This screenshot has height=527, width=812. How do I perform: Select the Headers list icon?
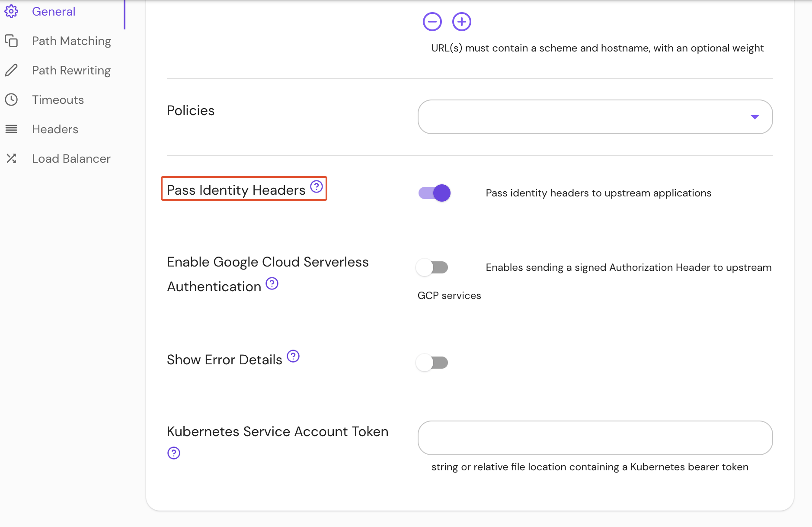click(12, 129)
